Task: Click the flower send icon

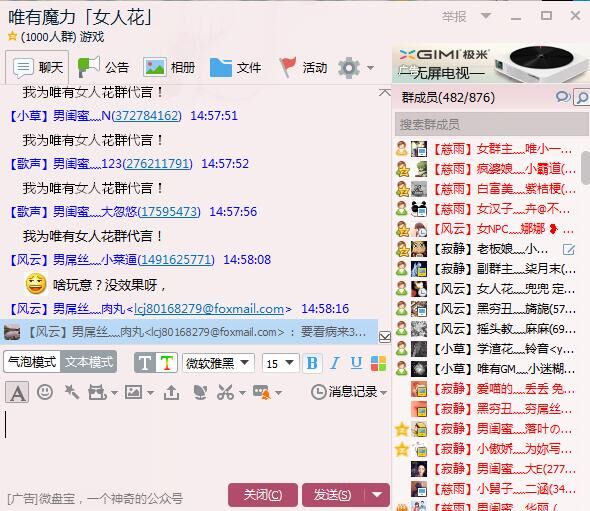Action: tap(200, 392)
